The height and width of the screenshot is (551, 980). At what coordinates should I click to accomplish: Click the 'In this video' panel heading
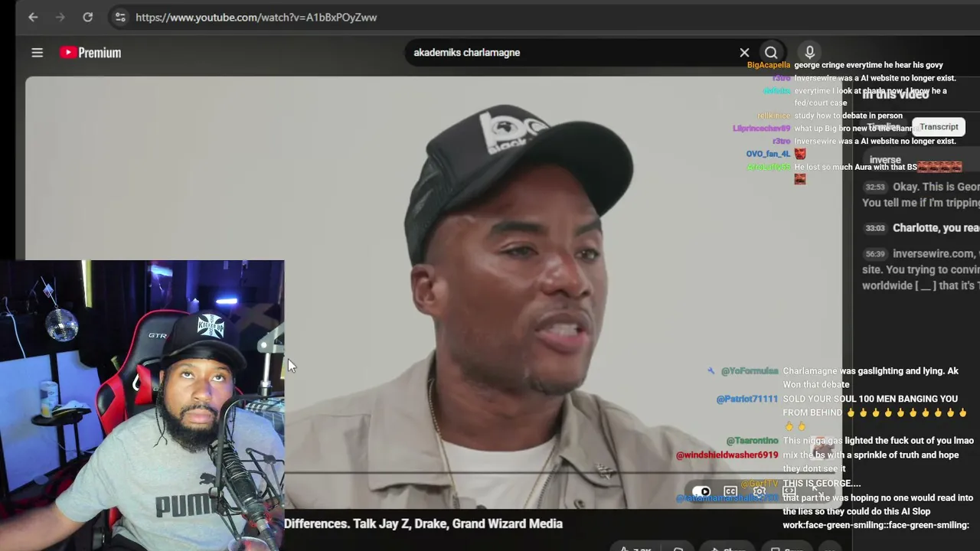[896, 94]
